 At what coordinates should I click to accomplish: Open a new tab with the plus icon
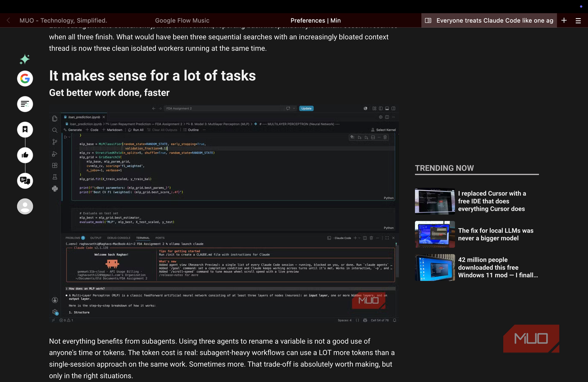pos(564,20)
